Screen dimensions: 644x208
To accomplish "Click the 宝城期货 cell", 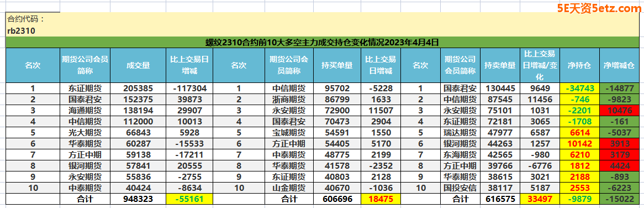I will click(x=289, y=133).
